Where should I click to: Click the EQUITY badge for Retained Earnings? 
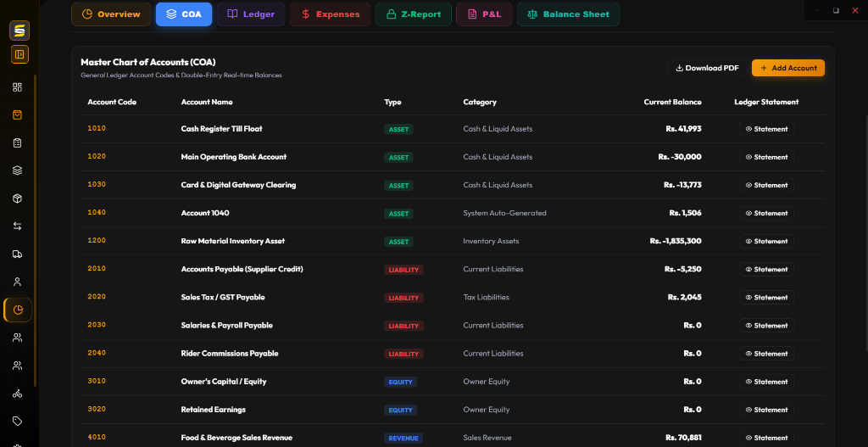click(x=400, y=410)
